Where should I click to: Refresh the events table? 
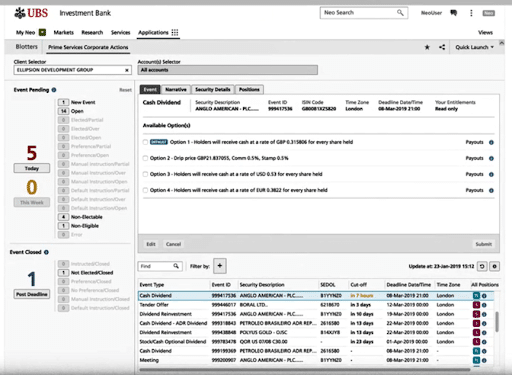point(482,266)
